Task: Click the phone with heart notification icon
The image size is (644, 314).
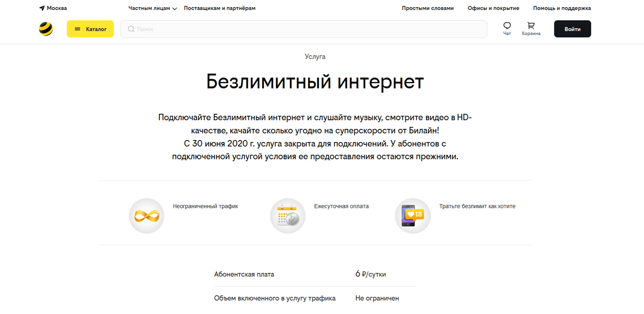Action: click(413, 216)
